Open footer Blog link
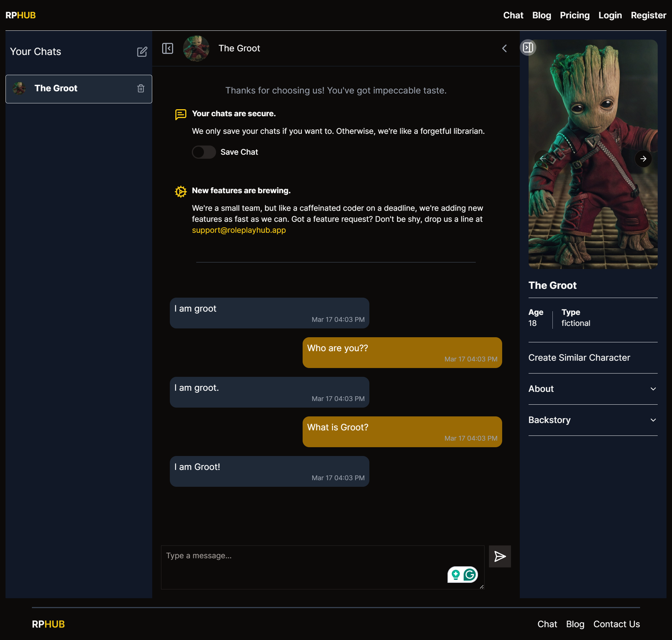672x640 pixels. (575, 624)
